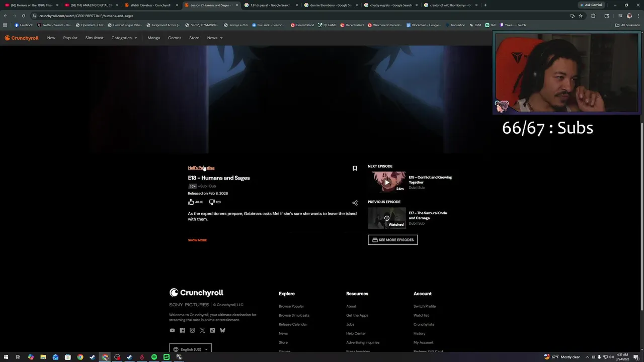
Task: Go back in browser history
Action: click(x=6, y=16)
